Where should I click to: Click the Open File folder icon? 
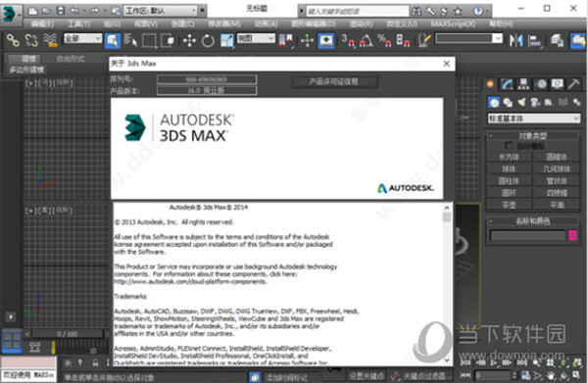(46, 11)
